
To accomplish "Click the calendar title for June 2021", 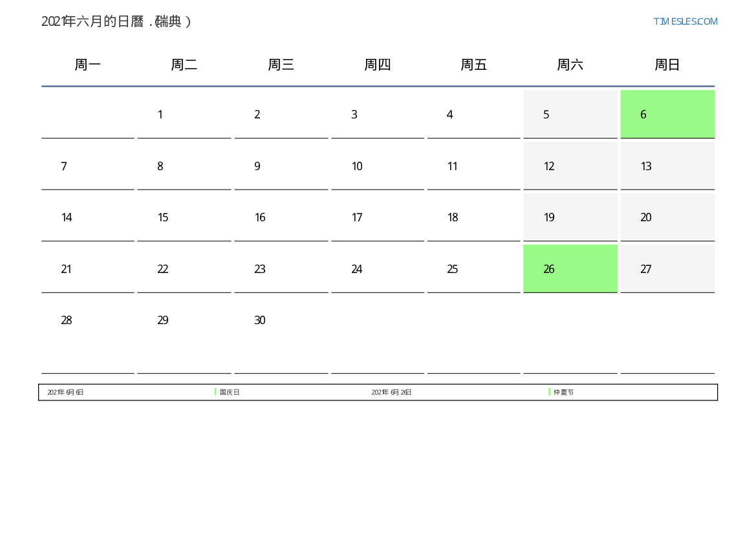I will [x=116, y=21].
